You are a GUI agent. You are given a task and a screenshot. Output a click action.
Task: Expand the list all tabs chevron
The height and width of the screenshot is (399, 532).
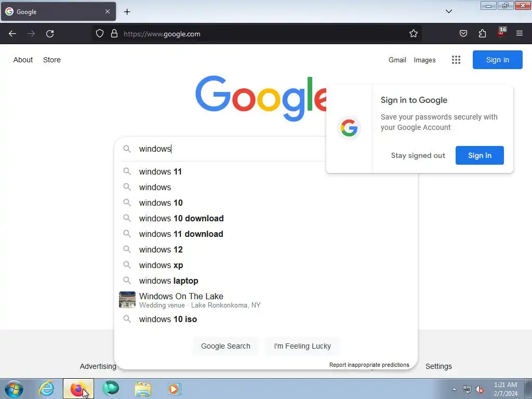pyautogui.click(x=448, y=11)
